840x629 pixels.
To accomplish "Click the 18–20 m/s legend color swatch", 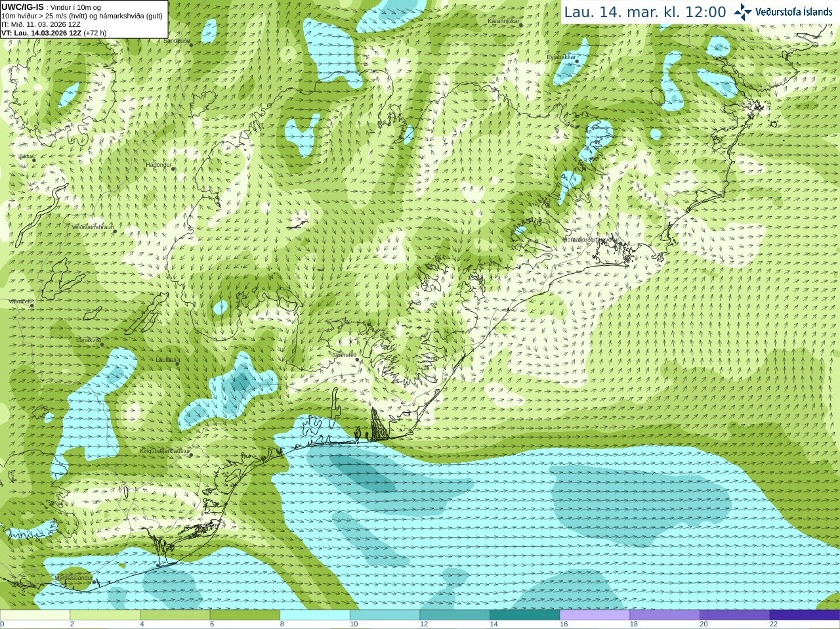I will tap(665, 615).
